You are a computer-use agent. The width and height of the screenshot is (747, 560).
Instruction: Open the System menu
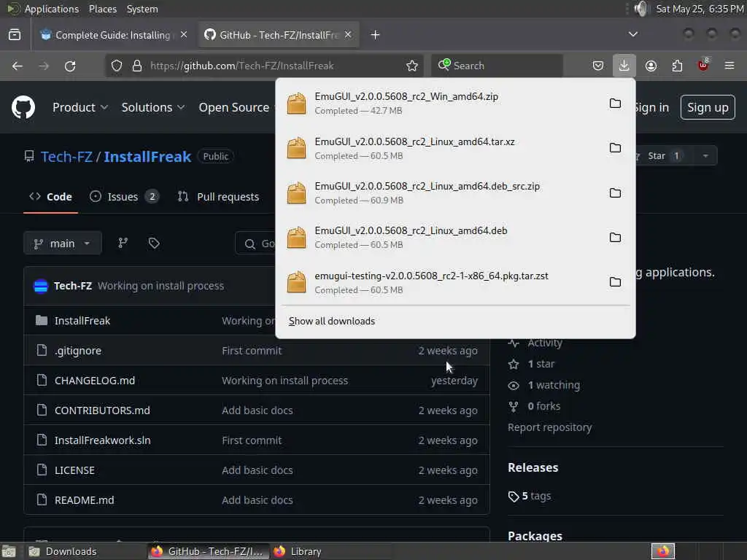click(x=142, y=9)
